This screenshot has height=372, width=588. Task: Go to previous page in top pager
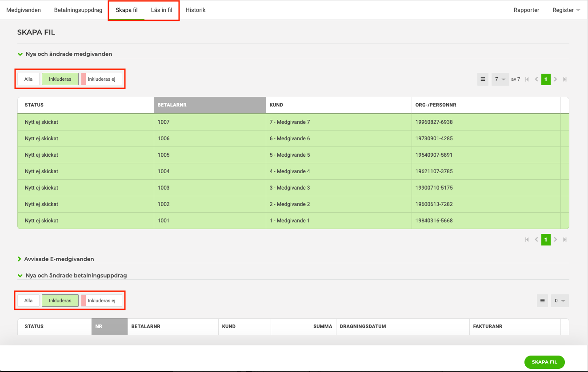point(536,79)
